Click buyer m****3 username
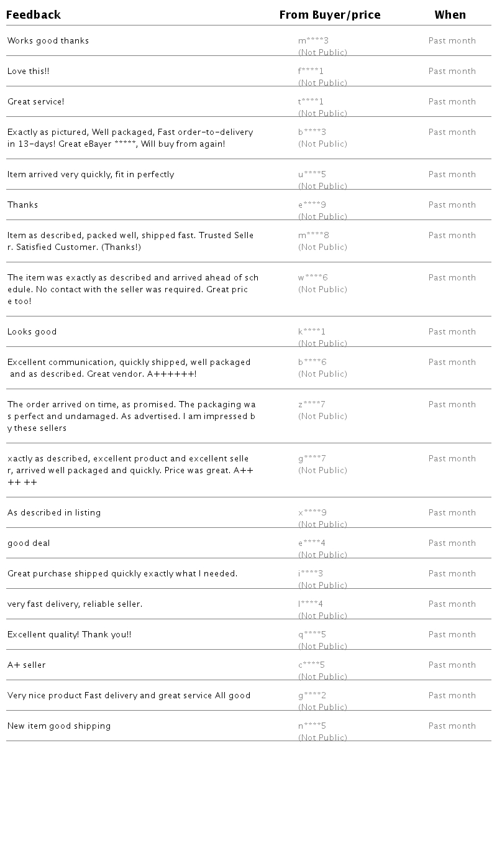497x868 pixels. click(313, 41)
